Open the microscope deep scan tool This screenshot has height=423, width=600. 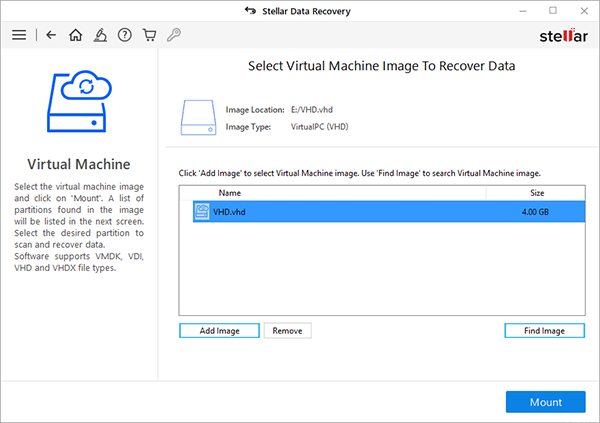point(100,35)
